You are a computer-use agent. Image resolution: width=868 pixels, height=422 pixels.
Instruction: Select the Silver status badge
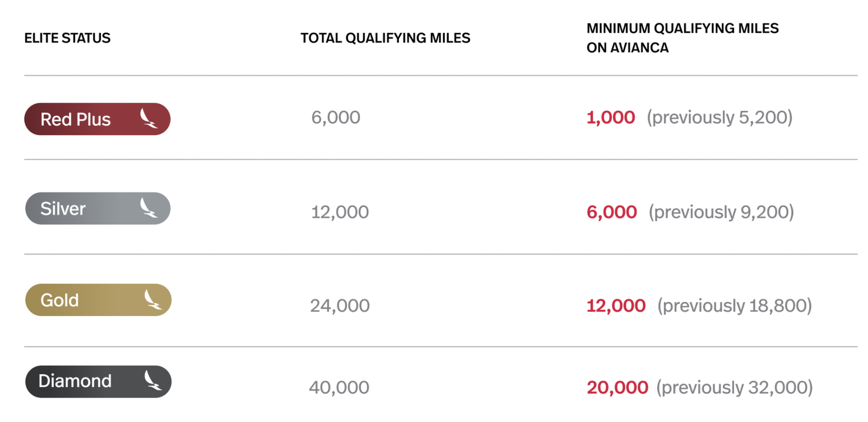coord(98,208)
